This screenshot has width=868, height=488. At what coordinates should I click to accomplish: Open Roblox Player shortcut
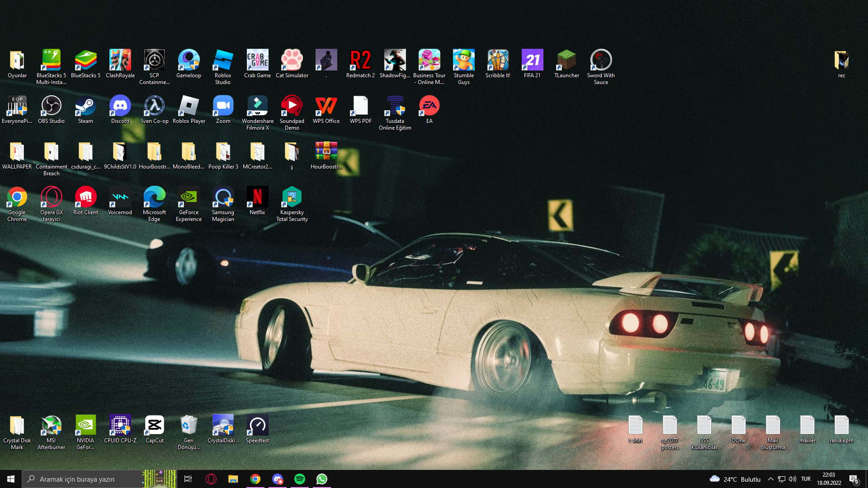189,109
